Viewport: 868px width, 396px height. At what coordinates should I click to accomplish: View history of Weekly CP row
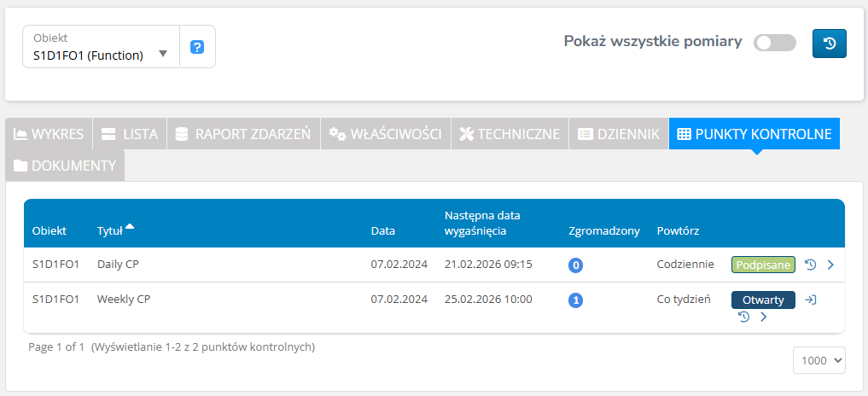pyautogui.click(x=744, y=317)
